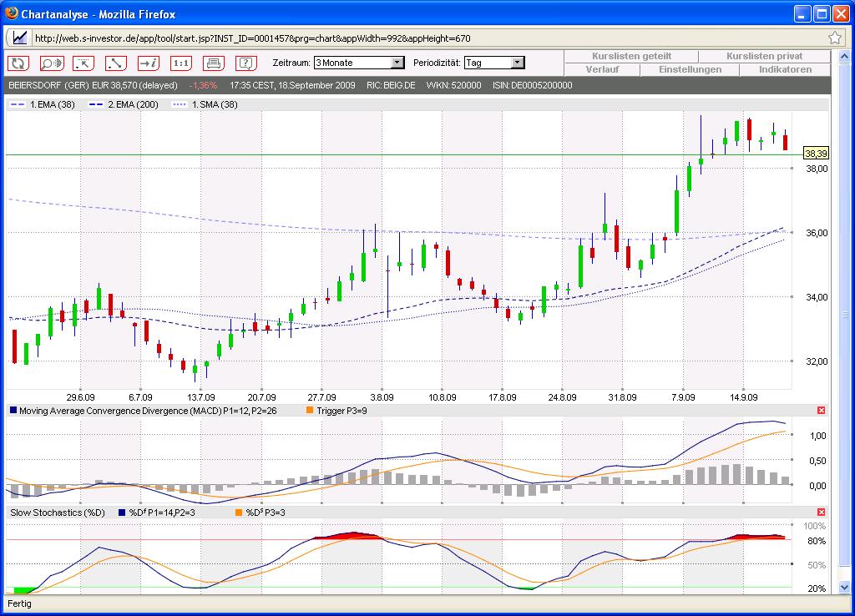Click the 2. EMA (200) legend entry

(125, 104)
